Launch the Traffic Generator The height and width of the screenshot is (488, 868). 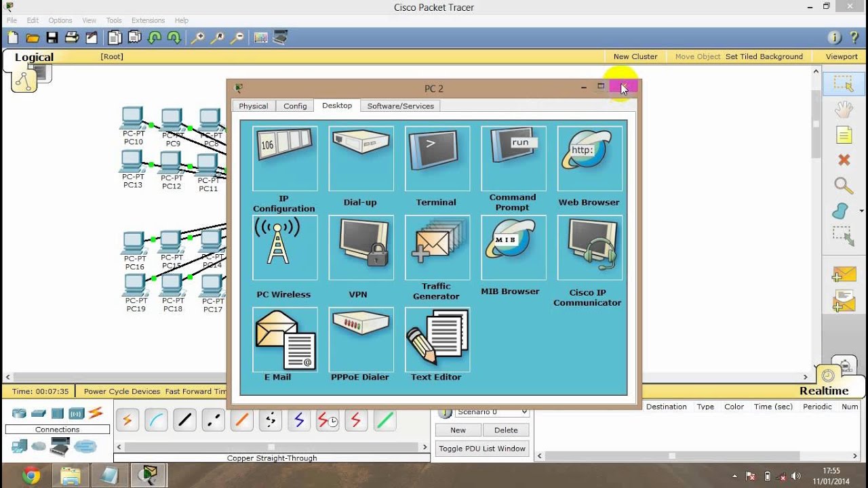point(437,248)
